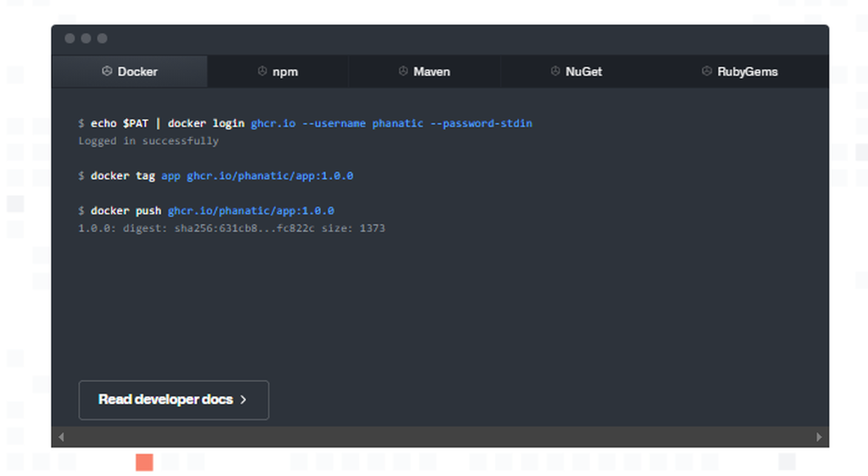The height and width of the screenshot is (476, 868).
Task: Click the docker tag command line
Action: 215,175
